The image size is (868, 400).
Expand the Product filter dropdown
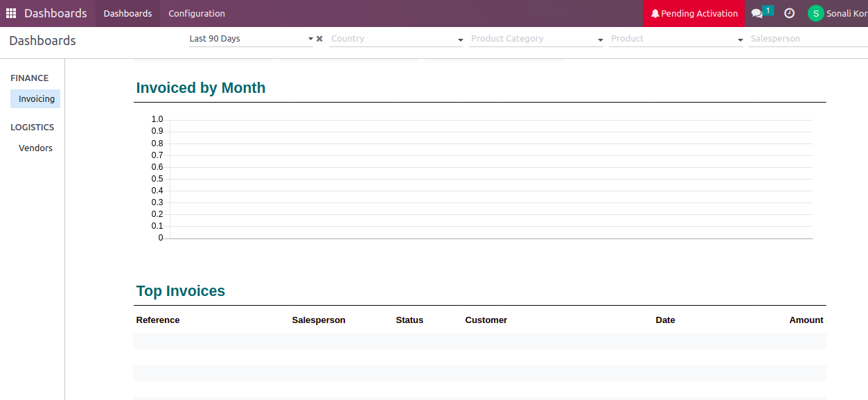pyautogui.click(x=740, y=40)
